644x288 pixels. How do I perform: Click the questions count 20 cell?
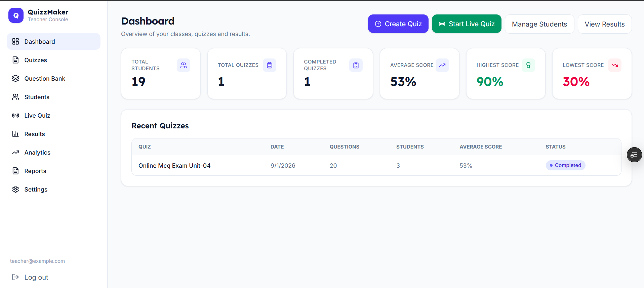(333, 166)
